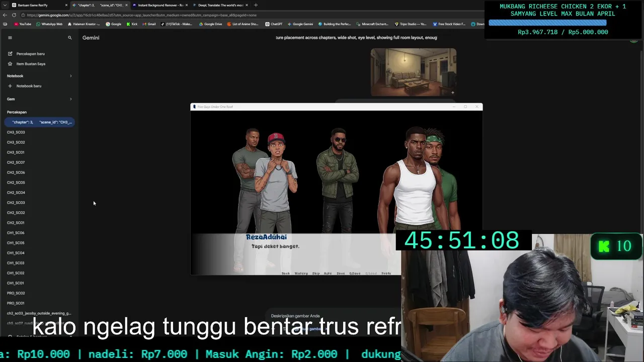The image size is (644, 362).
Task: Open conversation ch2_sc03_jacoby_outside_evening
Action: [x=39, y=313]
